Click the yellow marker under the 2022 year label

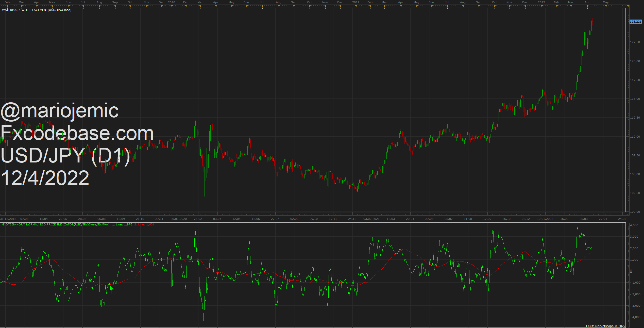point(542,6)
